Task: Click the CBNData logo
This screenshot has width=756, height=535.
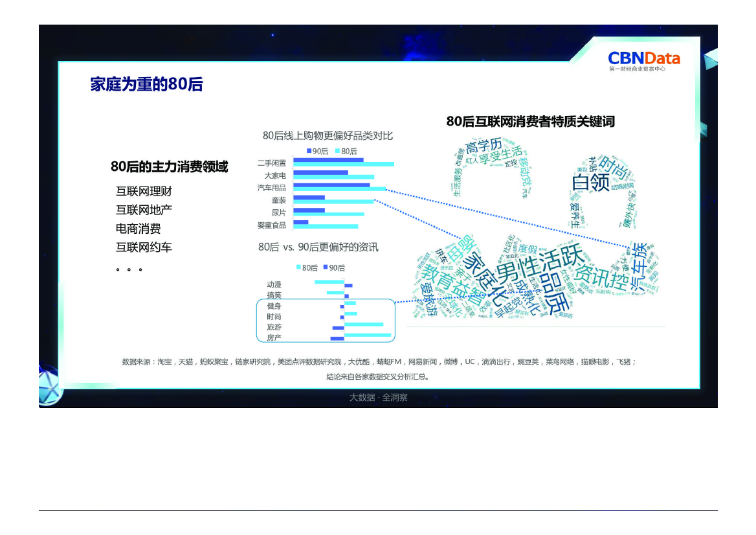Action: pos(643,60)
